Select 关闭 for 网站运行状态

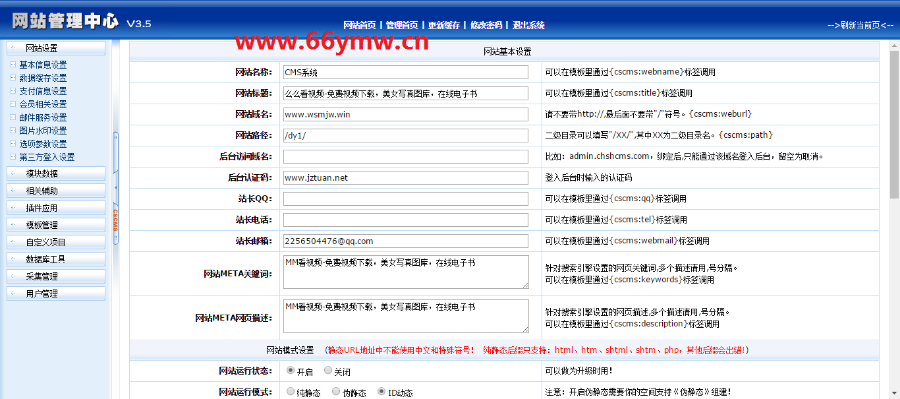tap(328, 370)
